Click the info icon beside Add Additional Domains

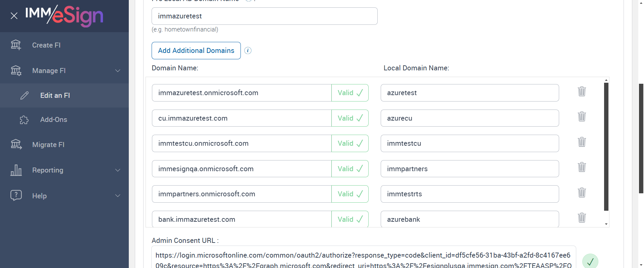[x=248, y=51]
